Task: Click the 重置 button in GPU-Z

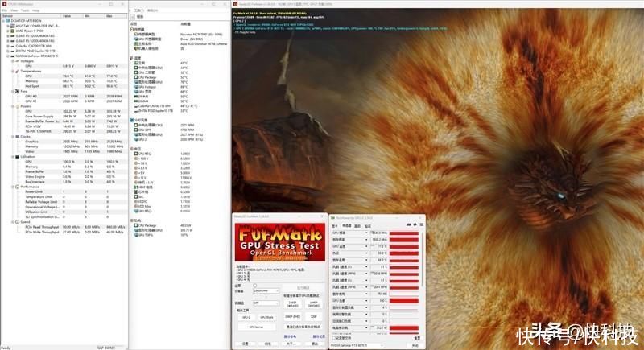Action: [x=416, y=338]
